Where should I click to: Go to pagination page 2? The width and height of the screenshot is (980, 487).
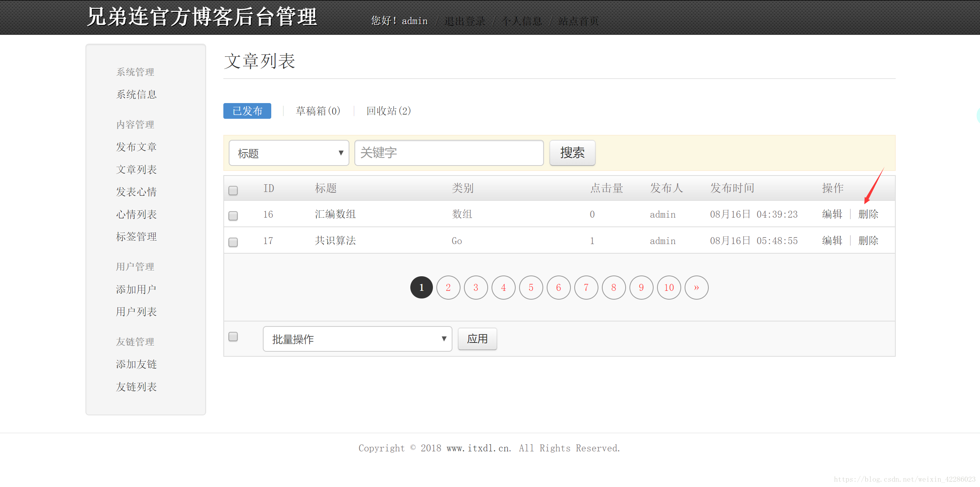pos(448,287)
